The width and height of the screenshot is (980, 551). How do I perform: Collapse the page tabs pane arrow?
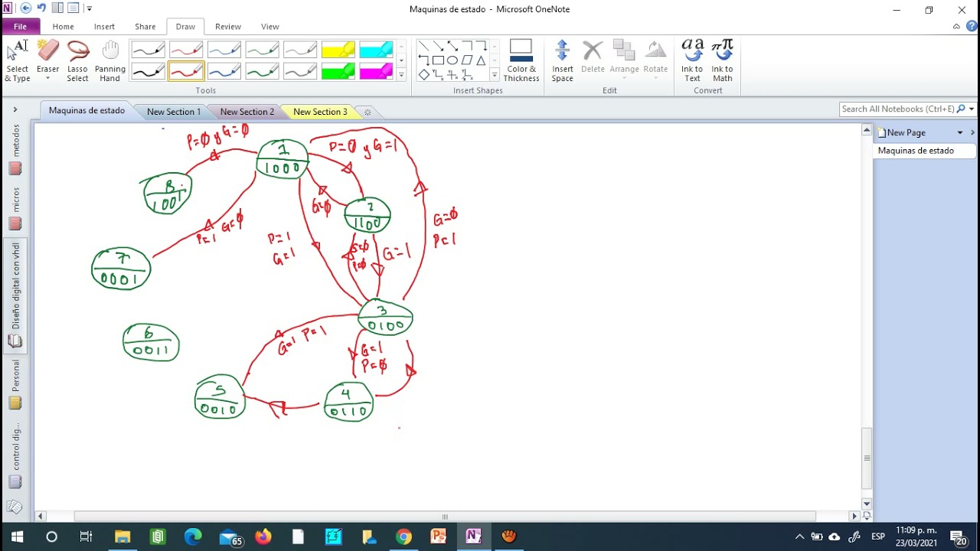click(972, 133)
